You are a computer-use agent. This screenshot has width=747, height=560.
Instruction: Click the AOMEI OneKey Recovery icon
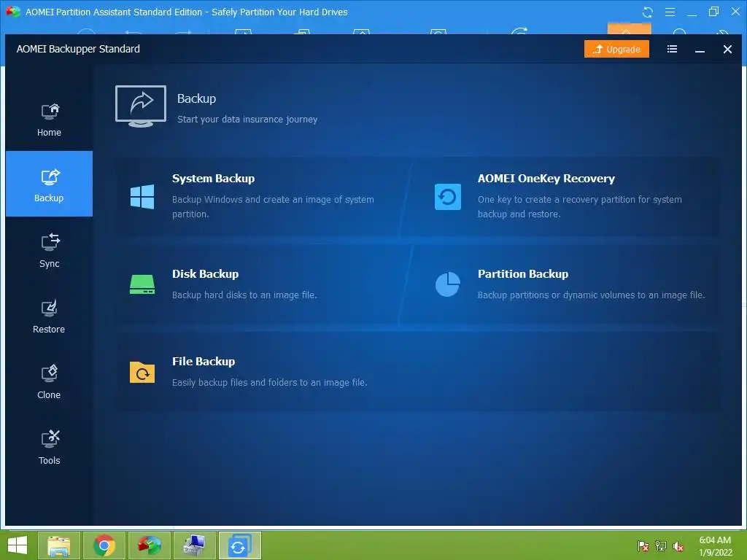tap(447, 197)
